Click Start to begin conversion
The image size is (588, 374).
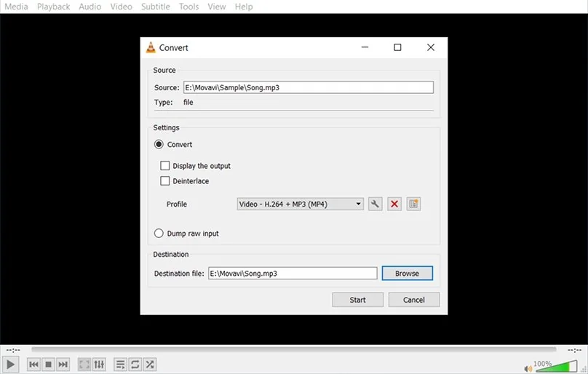[358, 300]
